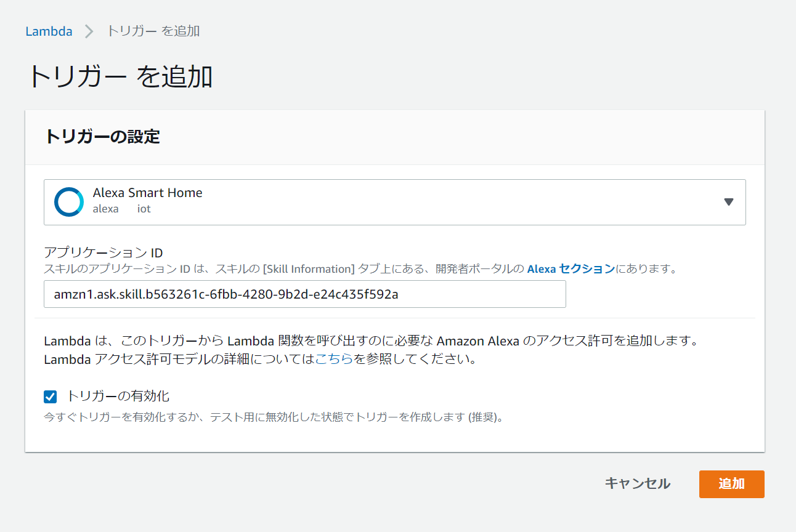Click the アプリケーション ID input field

point(305,294)
